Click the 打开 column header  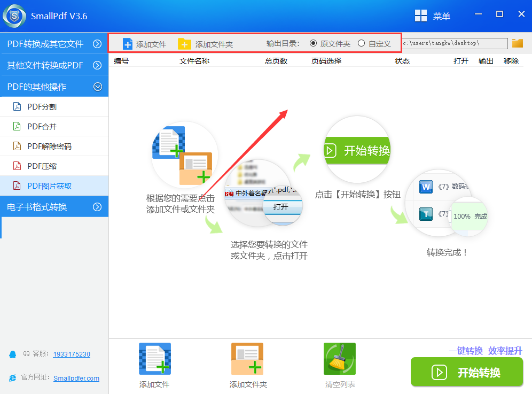point(461,61)
